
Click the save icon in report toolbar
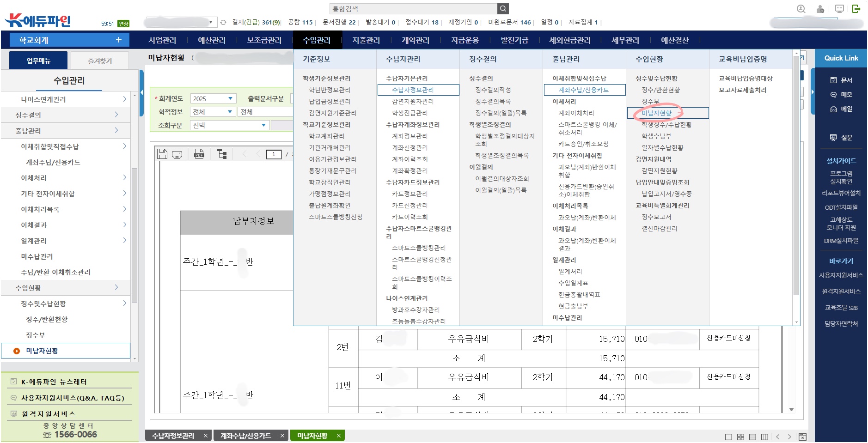tap(162, 154)
